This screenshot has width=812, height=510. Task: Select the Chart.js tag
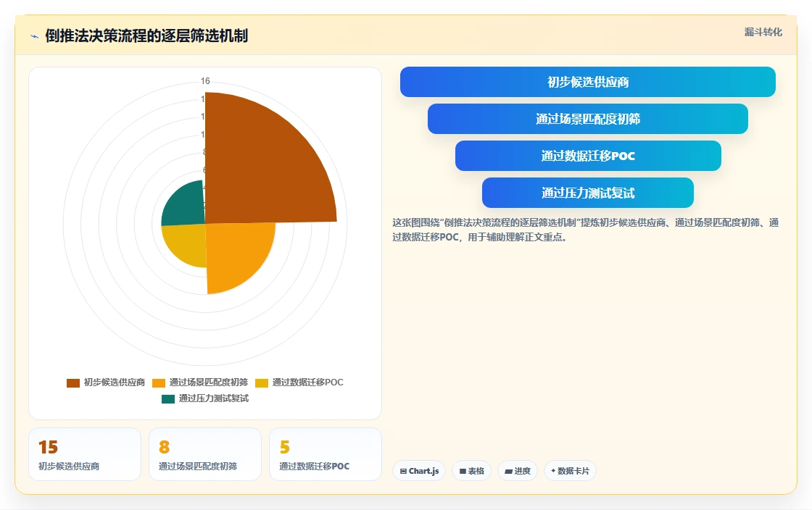(x=419, y=471)
